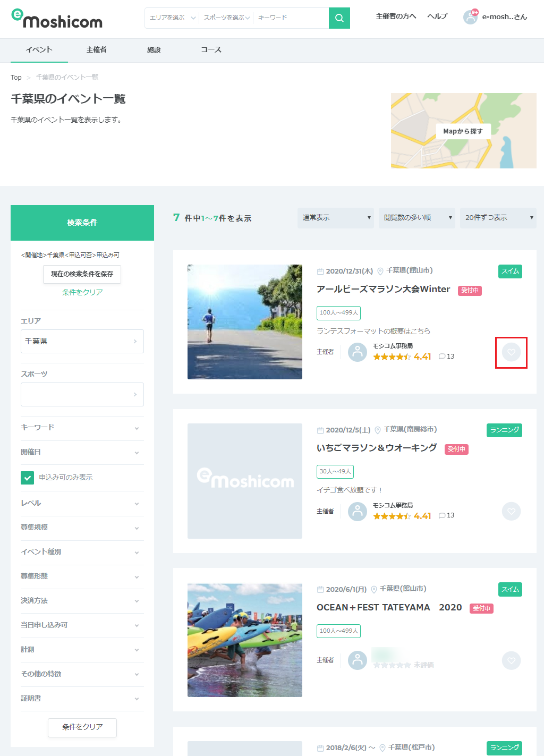Switch to the 主催者 tab

(97, 50)
